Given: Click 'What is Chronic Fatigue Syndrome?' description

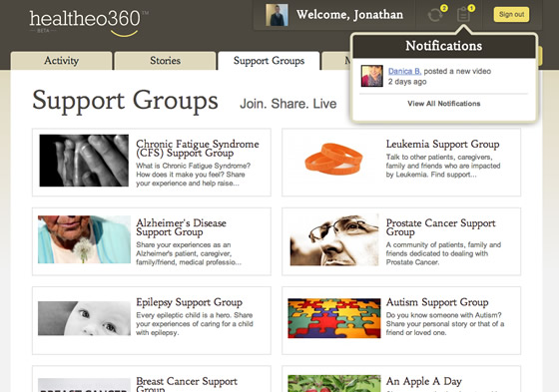Looking at the screenshot, I should [194, 175].
